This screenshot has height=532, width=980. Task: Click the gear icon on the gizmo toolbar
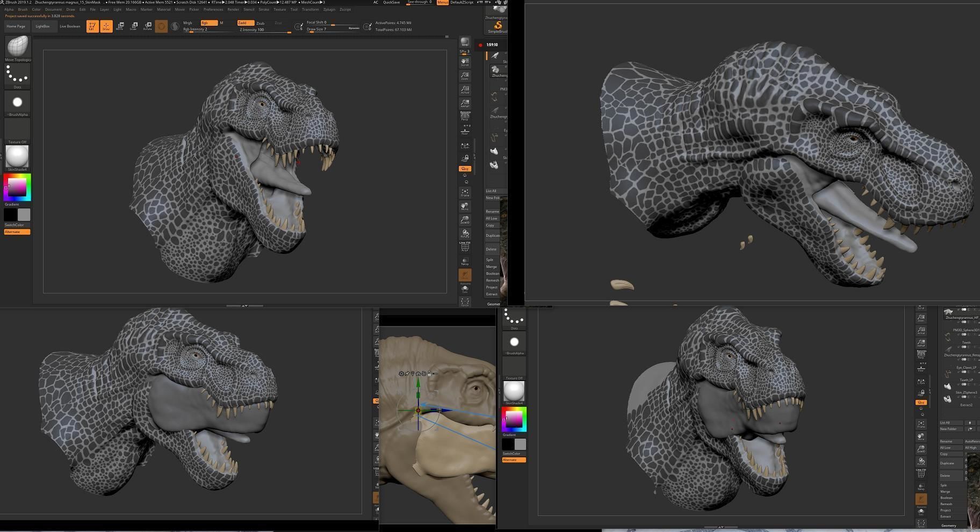click(401, 373)
